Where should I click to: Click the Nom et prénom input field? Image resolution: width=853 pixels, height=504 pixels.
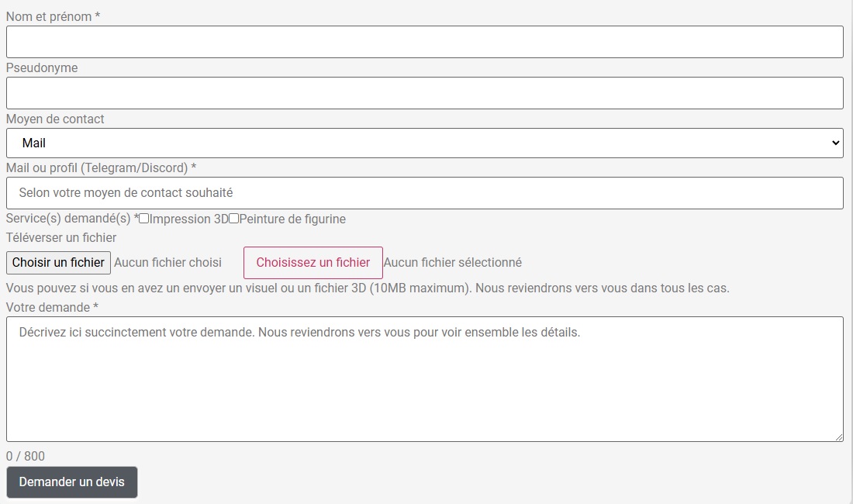[x=424, y=42]
